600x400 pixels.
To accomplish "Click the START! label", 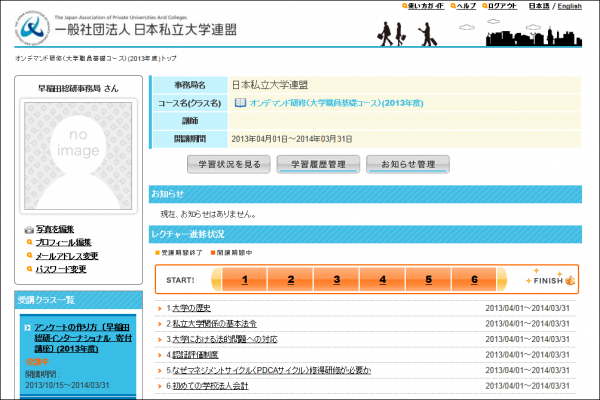I will click(x=180, y=280).
